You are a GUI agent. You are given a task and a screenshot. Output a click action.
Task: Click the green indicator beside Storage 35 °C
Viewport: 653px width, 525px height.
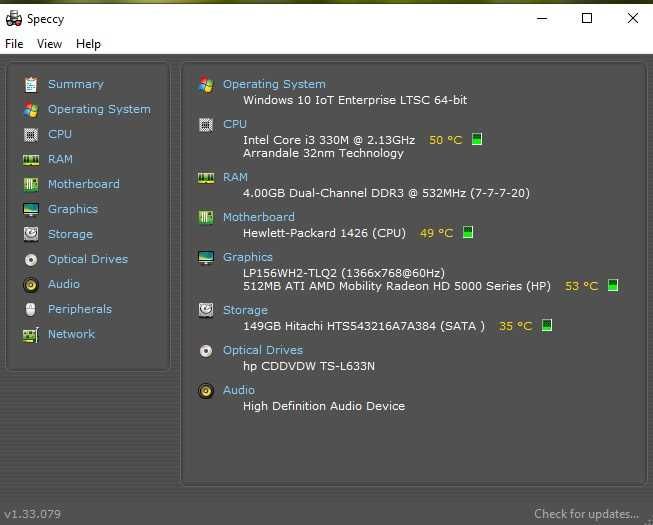pos(547,325)
